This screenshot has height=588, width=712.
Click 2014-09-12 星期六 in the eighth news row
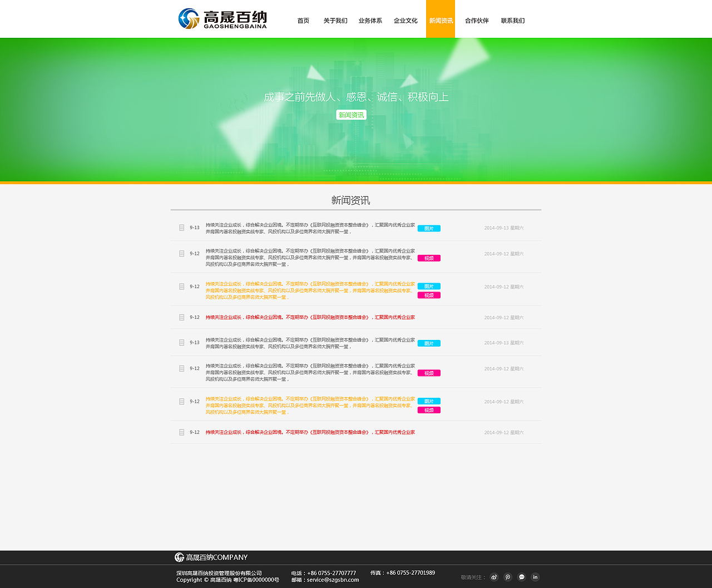tap(504, 432)
